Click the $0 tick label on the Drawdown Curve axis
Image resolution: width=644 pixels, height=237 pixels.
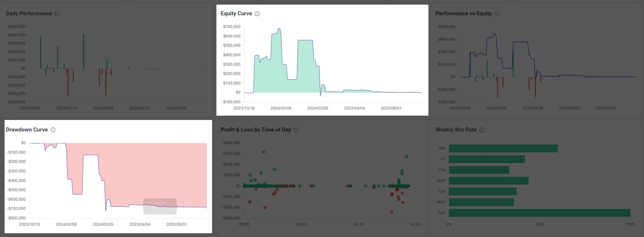click(23, 143)
